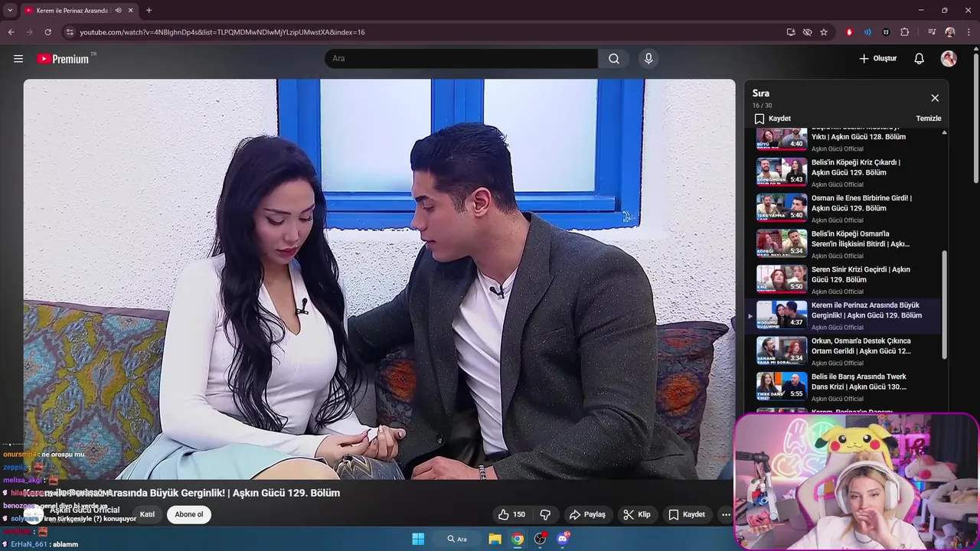
Task: Open more actions three-dot menu below video
Action: (726, 514)
